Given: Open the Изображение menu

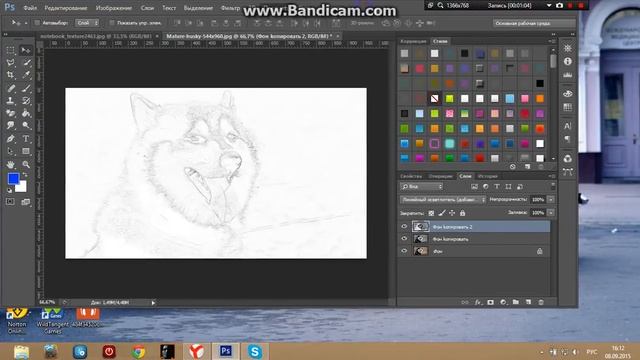Looking at the screenshot, I should tap(113, 8).
